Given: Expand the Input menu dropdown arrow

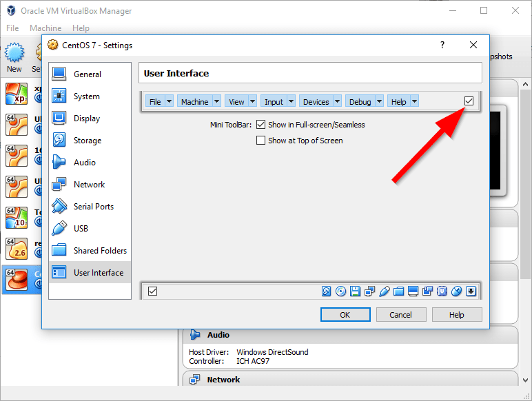Looking at the screenshot, I should click(291, 101).
